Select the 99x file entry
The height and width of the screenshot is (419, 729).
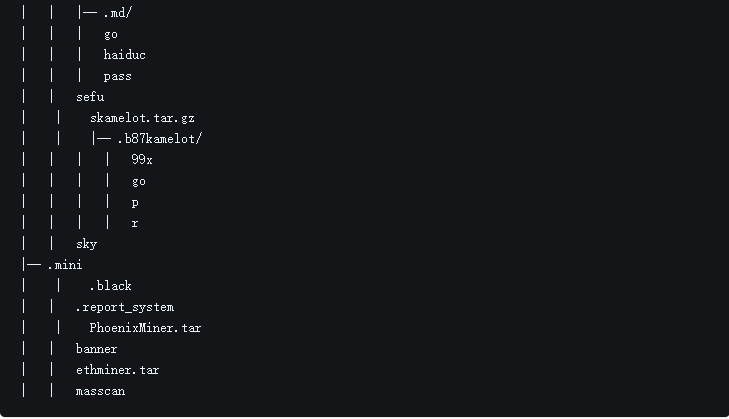(142, 160)
